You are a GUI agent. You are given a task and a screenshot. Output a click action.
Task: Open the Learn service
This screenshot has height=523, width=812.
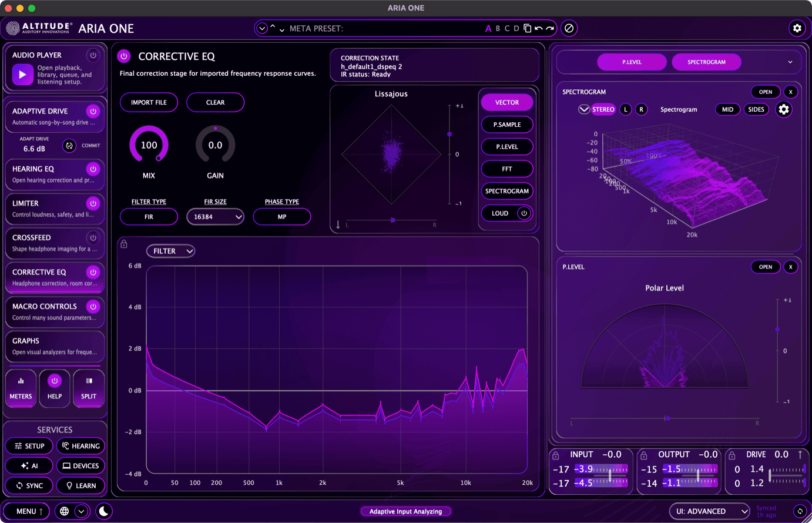(80, 485)
